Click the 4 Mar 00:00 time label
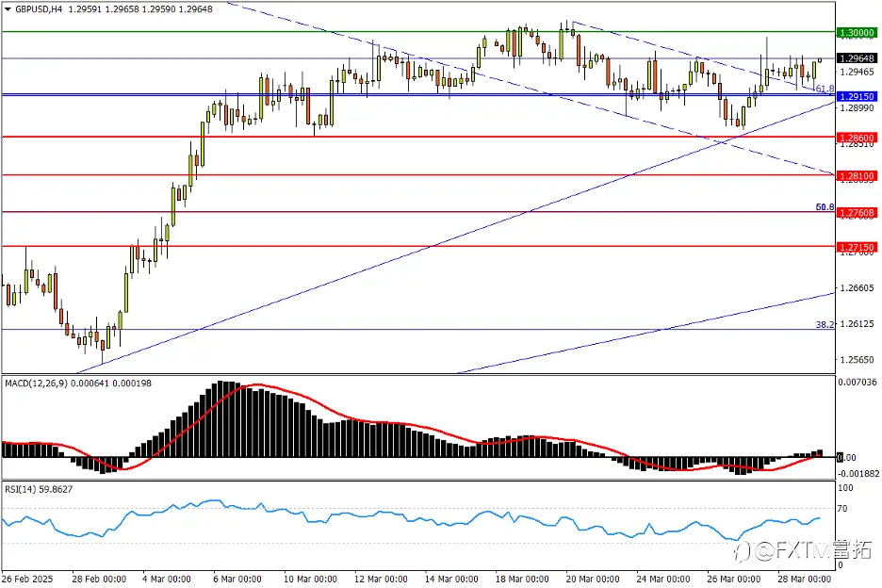 click(167, 579)
